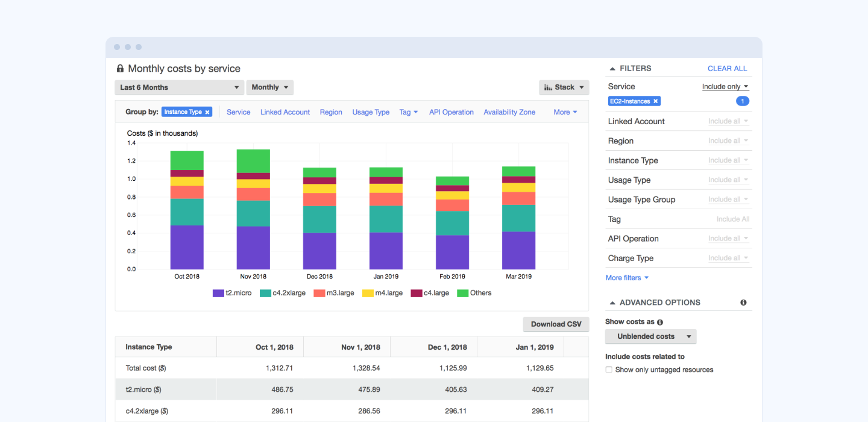The height and width of the screenshot is (422, 868).
Task: Enable Show only untagged resources checkbox
Action: point(609,370)
